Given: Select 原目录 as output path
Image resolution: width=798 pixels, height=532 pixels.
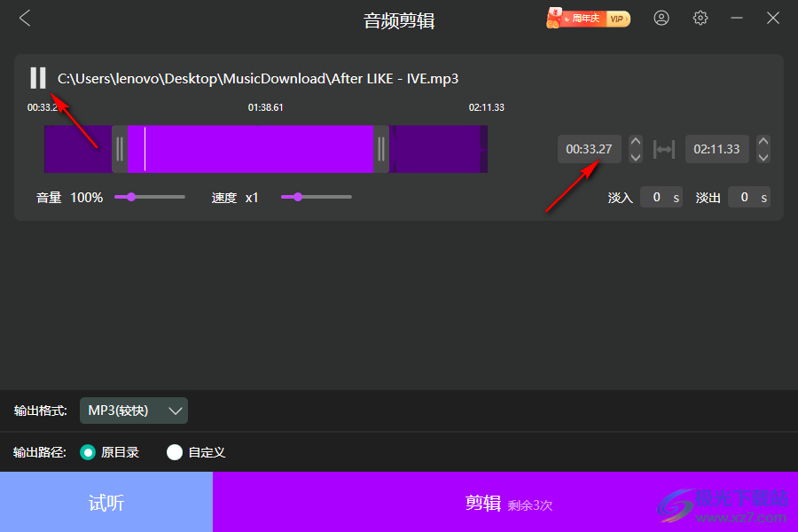Looking at the screenshot, I should 88,452.
